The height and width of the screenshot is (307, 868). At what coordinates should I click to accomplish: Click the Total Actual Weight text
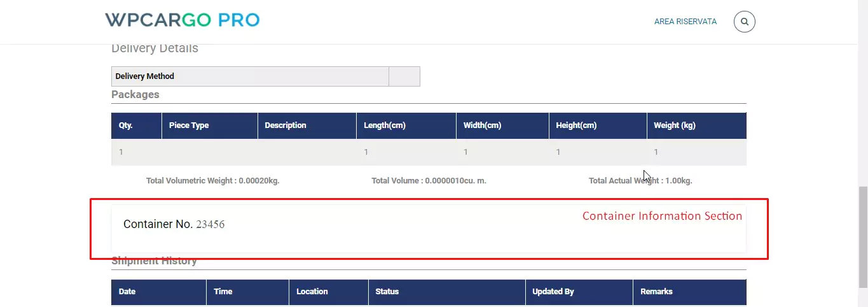point(640,181)
